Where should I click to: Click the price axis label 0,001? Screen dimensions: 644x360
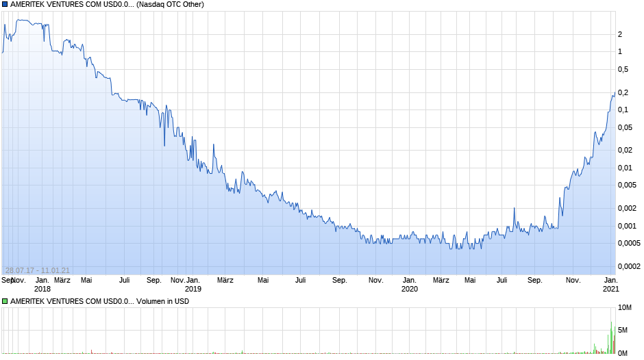(x=627, y=226)
